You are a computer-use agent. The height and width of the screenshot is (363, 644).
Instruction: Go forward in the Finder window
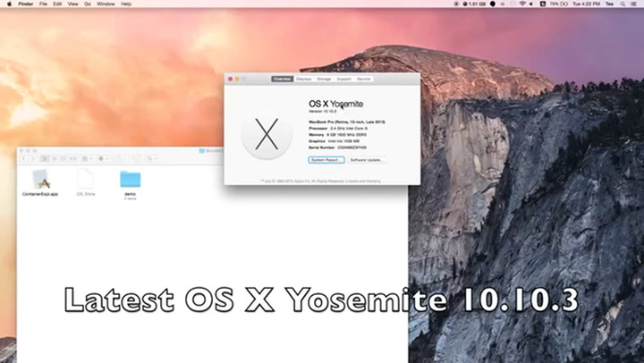tap(33, 158)
